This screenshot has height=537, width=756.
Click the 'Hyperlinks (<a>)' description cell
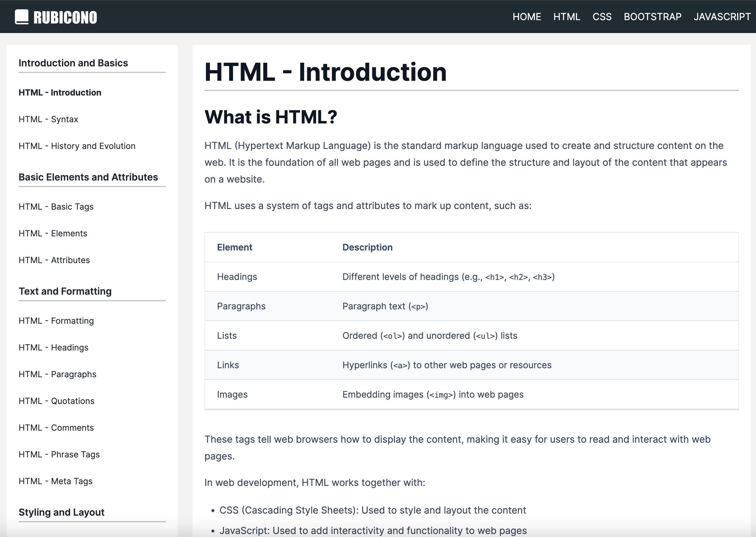tap(447, 365)
